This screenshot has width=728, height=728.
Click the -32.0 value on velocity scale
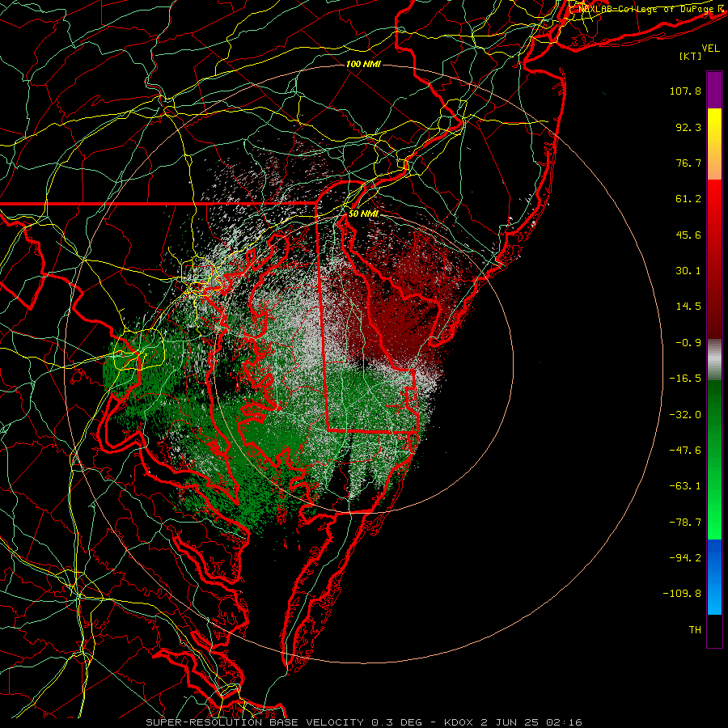685,415
